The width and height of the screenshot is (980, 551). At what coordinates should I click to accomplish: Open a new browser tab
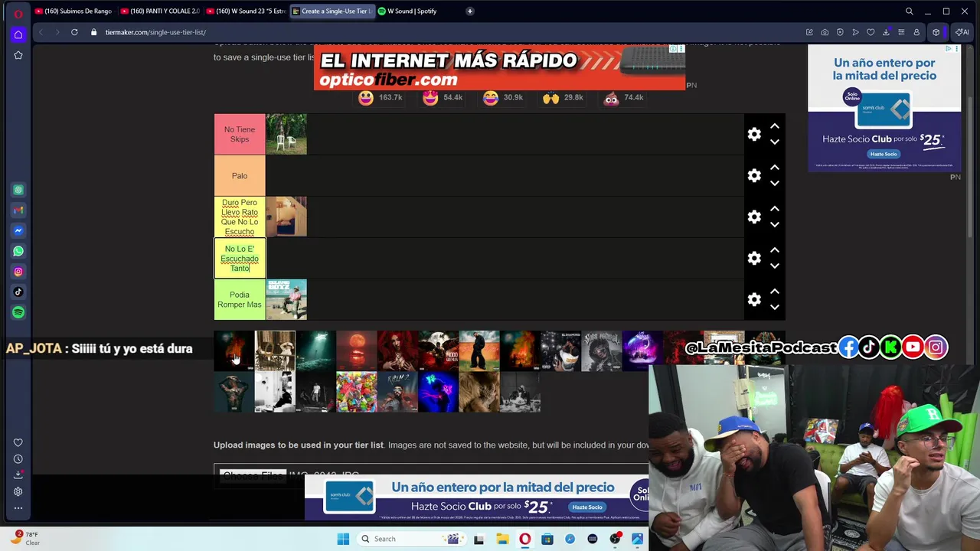click(x=469, y=11)
